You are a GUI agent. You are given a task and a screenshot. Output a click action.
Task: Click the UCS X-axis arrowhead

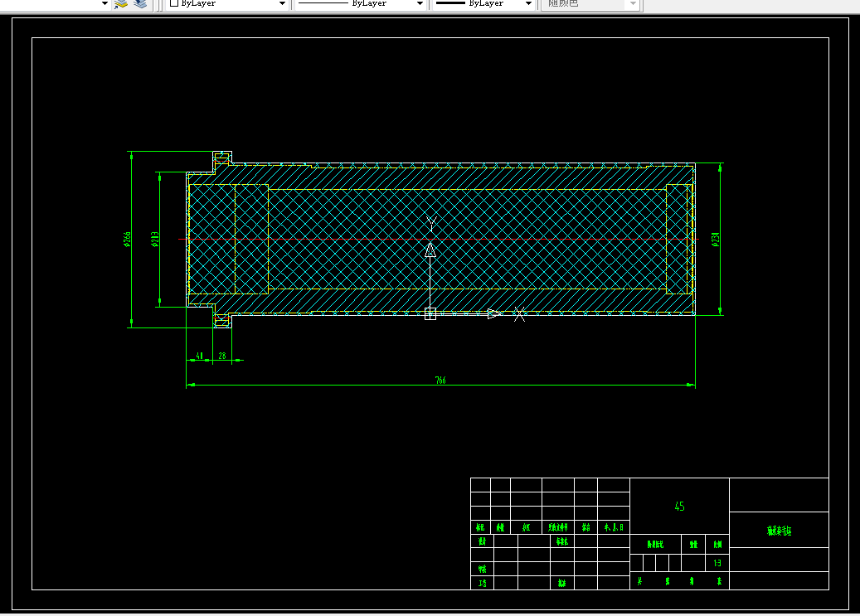[x=494, y=313]
